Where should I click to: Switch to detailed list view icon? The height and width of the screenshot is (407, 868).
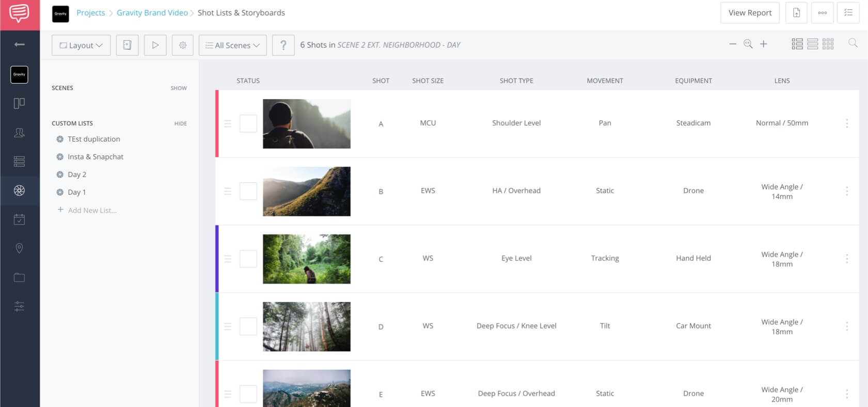(797, 44)
